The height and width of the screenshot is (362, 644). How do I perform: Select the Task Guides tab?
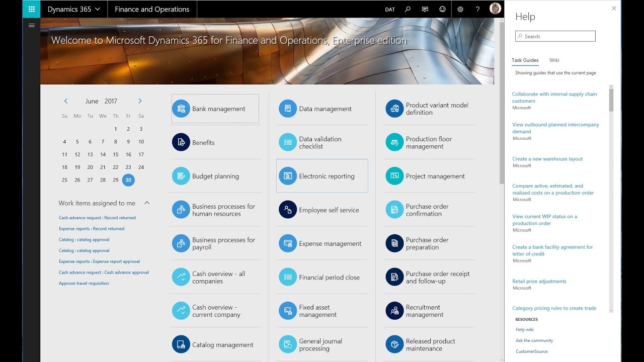click(x=525, y=60)
